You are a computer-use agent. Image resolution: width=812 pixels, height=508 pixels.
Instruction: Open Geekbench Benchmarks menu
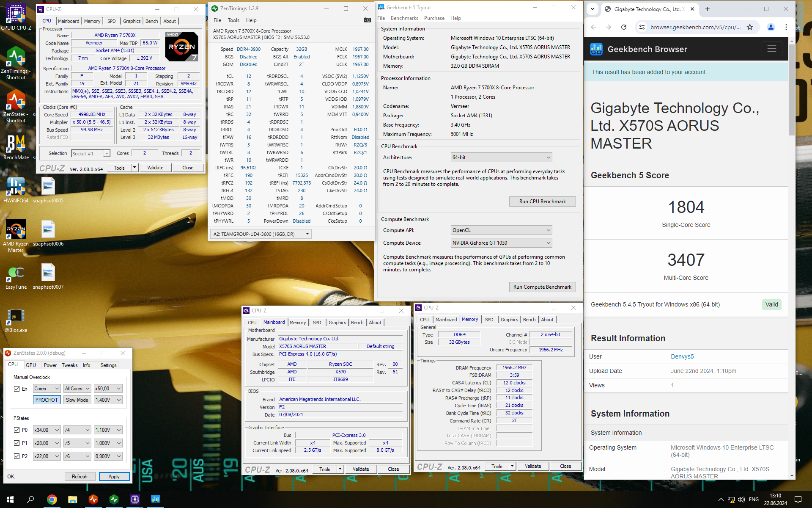(404, 18)
